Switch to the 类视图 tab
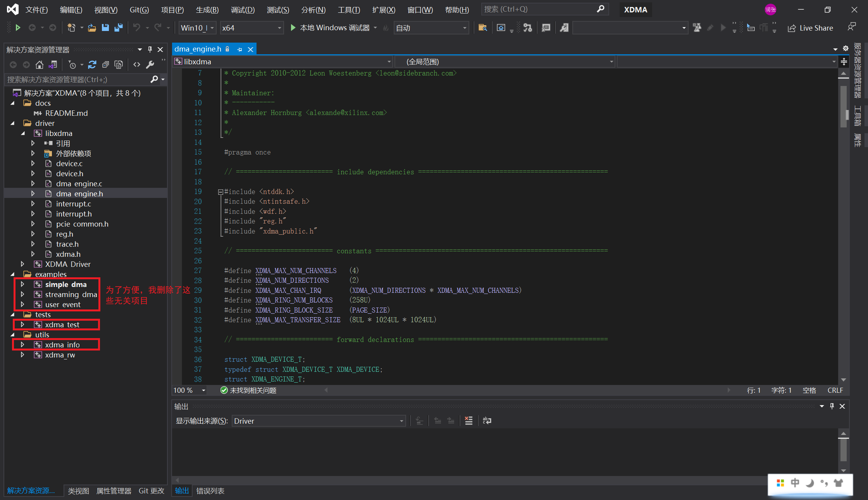This screenshot has width=868, height=500. pos(79,491)
